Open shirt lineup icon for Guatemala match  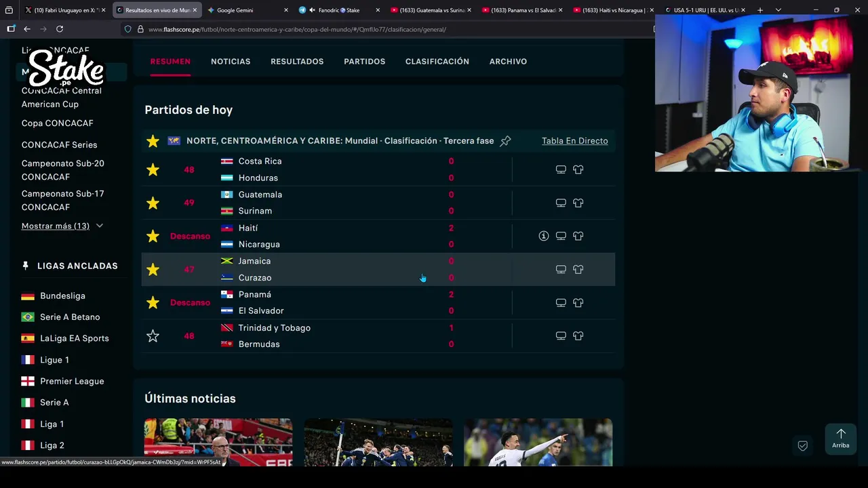point(578,203)
